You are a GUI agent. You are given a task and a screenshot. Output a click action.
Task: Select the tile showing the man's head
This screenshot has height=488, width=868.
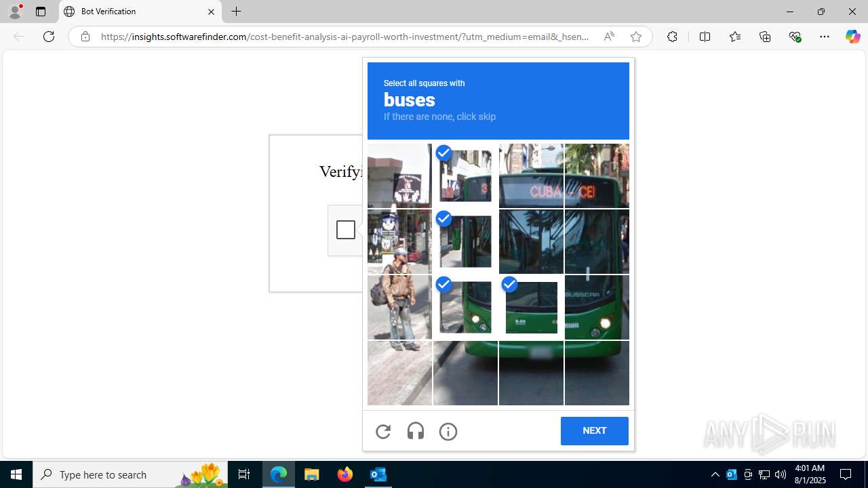(399, 241)
